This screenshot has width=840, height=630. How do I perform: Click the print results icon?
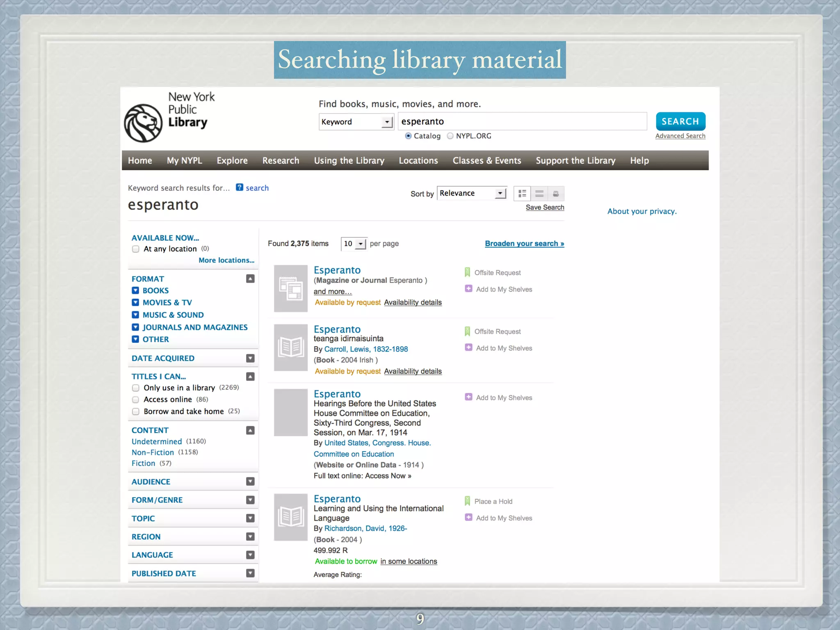pos(556,193)
